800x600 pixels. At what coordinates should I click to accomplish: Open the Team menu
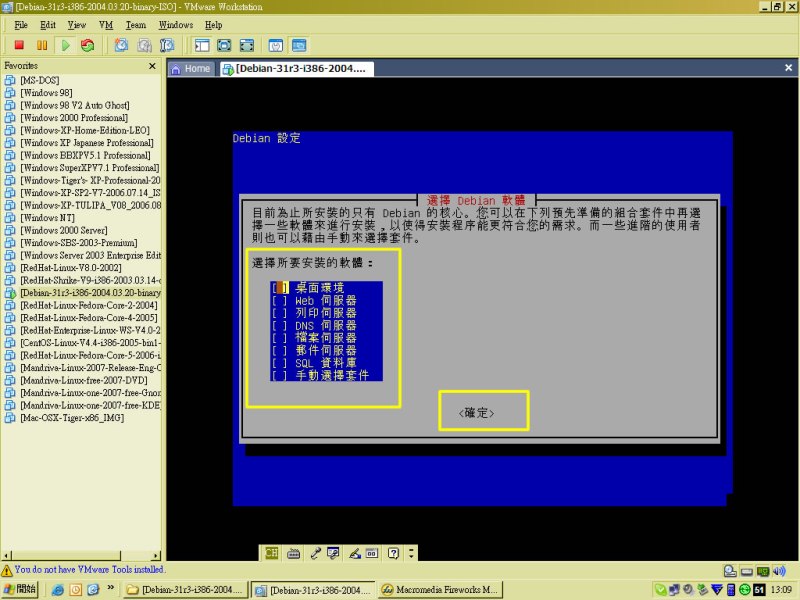tap(136, 25)
